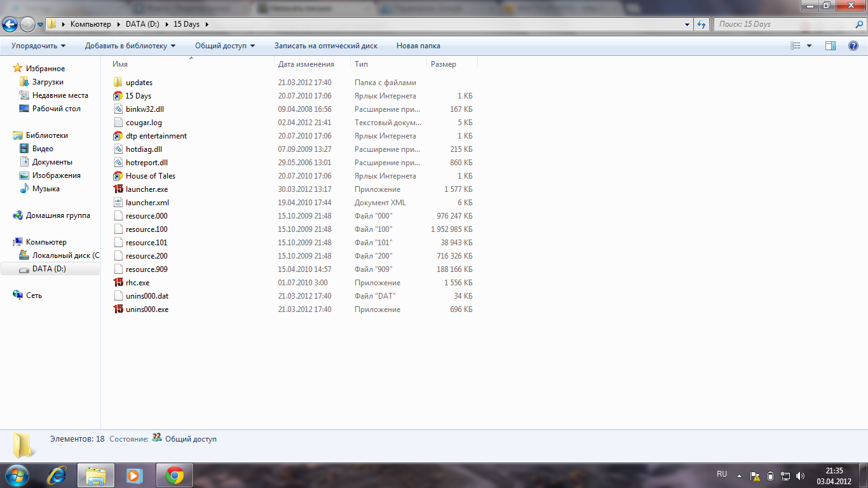The image size is (868, 488).
Task: Open Загрузки in the navigation pane
Action: pos(48,82)
